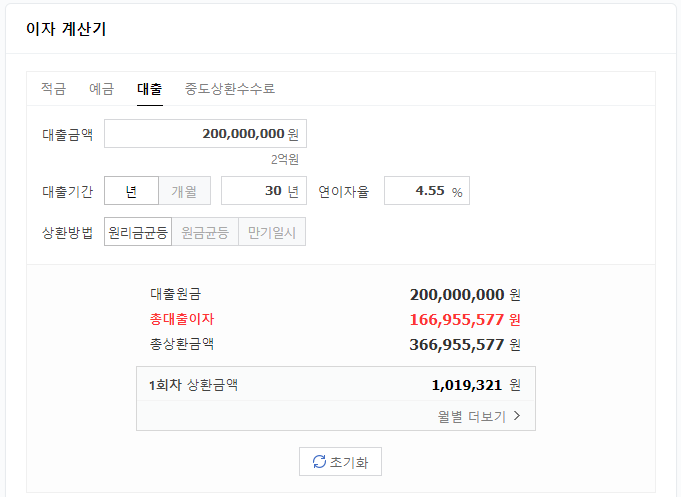Viewport: 681px width, 497px height.
Task: Click the 1회차 상환금액 row
Action: tap(336, 384)
